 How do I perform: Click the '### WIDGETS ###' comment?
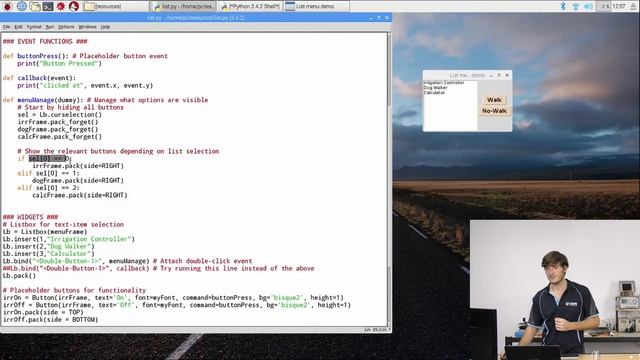[x=30, y=217]
